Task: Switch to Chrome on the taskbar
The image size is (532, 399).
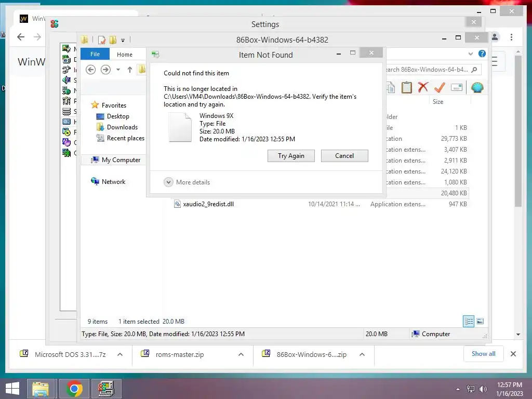Action: click(74, 389)
